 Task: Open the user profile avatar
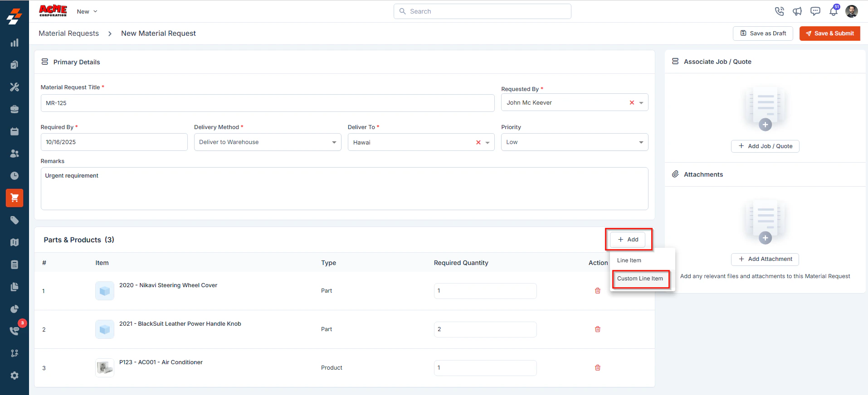pyautogui.click(x=852, y=11)
